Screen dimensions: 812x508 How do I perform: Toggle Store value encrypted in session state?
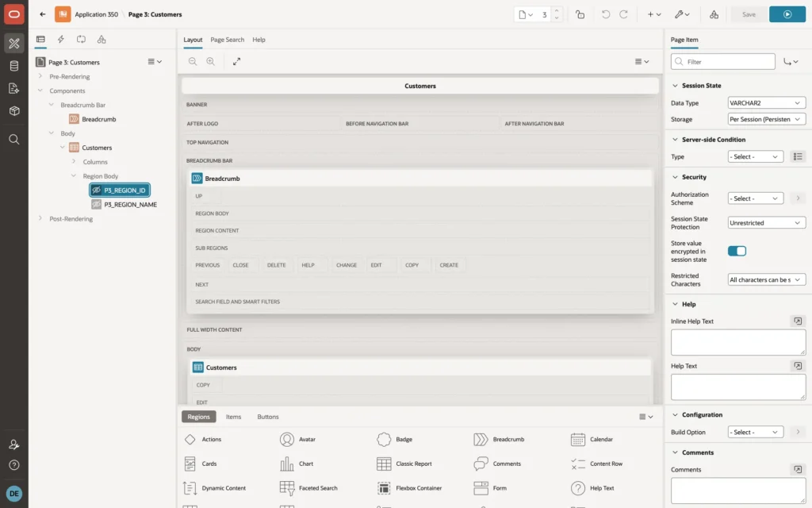click(x=737, y=251)
